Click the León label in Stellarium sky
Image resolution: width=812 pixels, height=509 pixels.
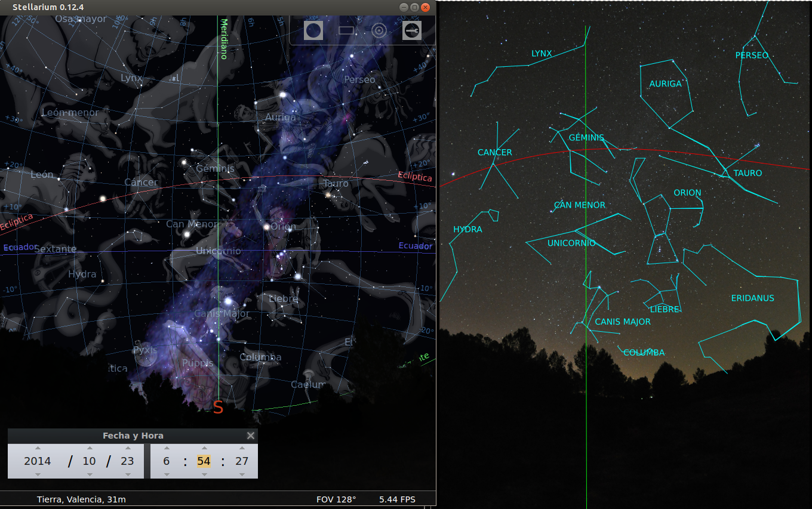tap(42, 175)
